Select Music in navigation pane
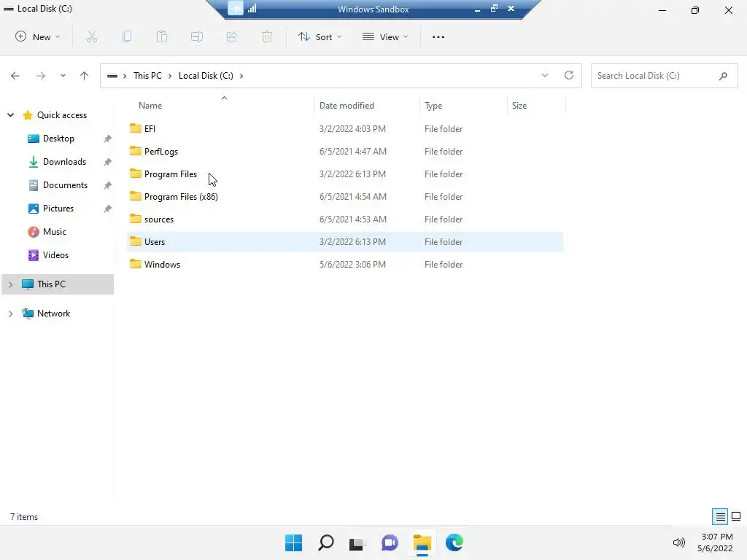The height and width of the screenshot is (560, 747). pos(54,232)
